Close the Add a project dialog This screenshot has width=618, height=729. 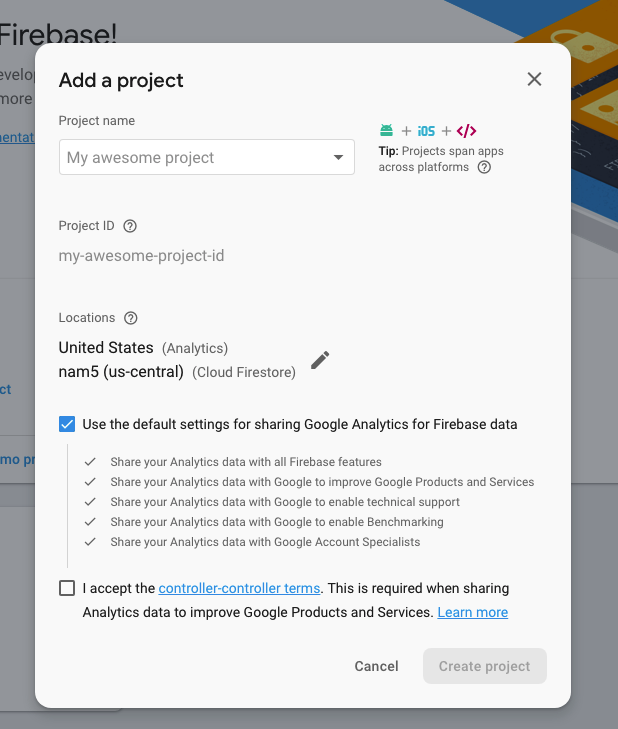tap(534, 79)
